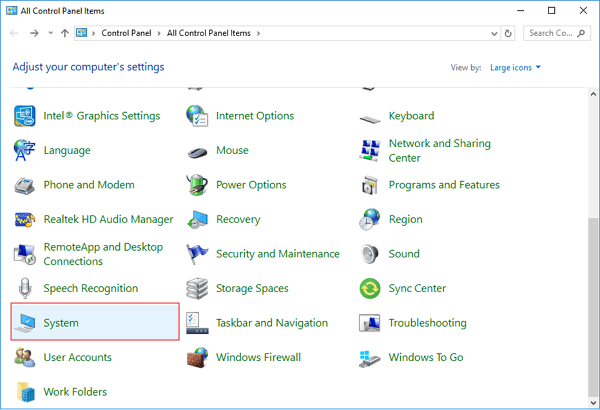The image size is (600, 410).
Task: Expand chevron before Control Panel breadcrumb
Action: [93, 33]
